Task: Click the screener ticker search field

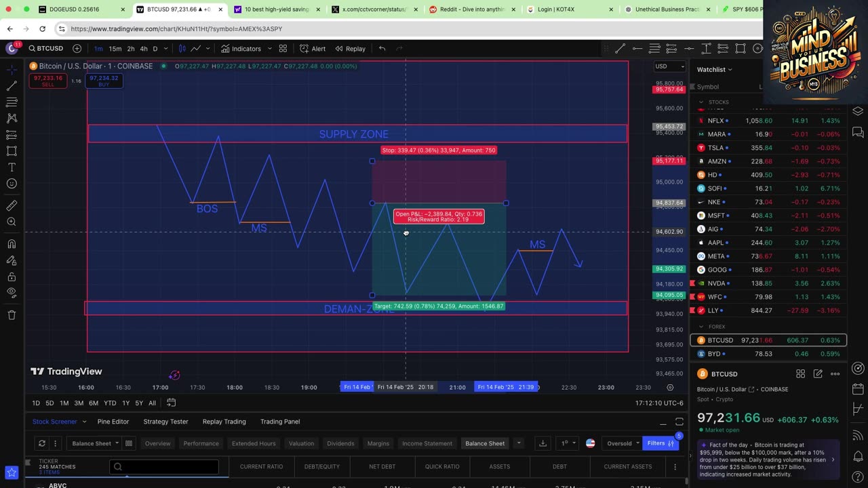Action: [164, 466]
